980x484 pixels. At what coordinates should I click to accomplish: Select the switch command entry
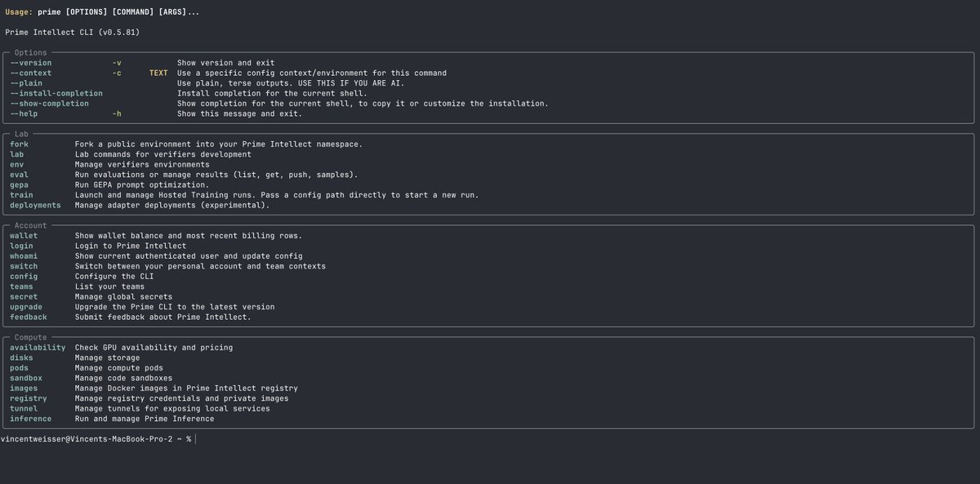(x=24, y=266)
